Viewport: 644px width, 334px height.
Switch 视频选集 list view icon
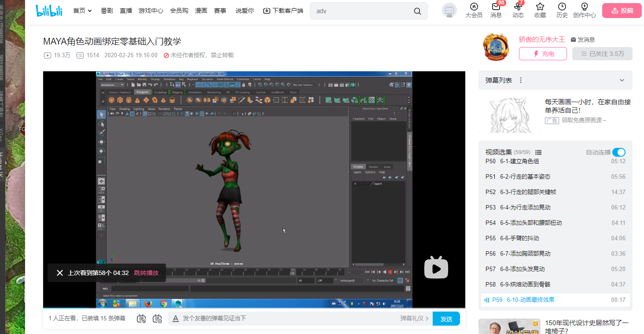(x=538, y=152)
